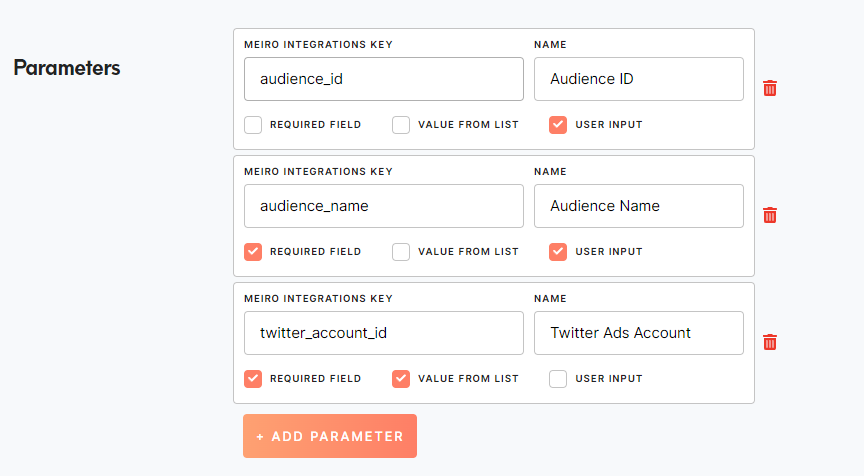Disable User Input for audience_name

[558, 252]
